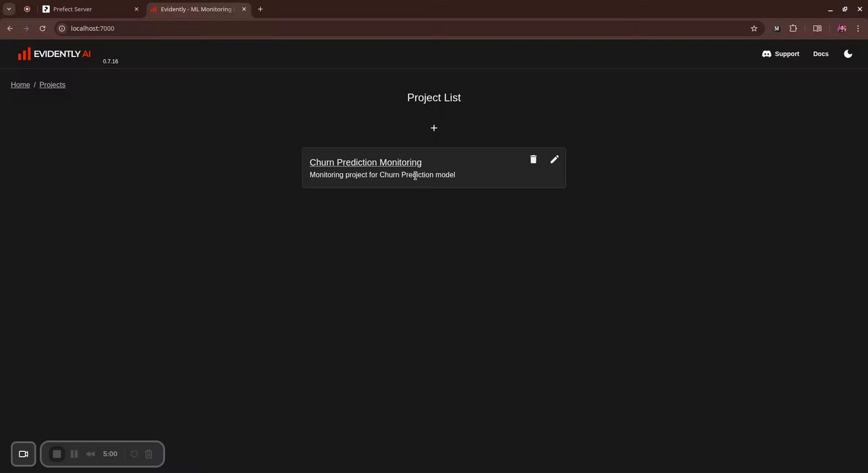Stop the screen recording
868x473 pixels.
pos(57,454)
